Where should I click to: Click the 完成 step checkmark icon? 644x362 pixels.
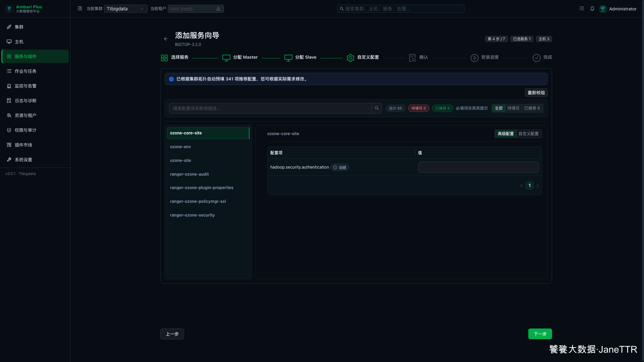coord(537,58)
